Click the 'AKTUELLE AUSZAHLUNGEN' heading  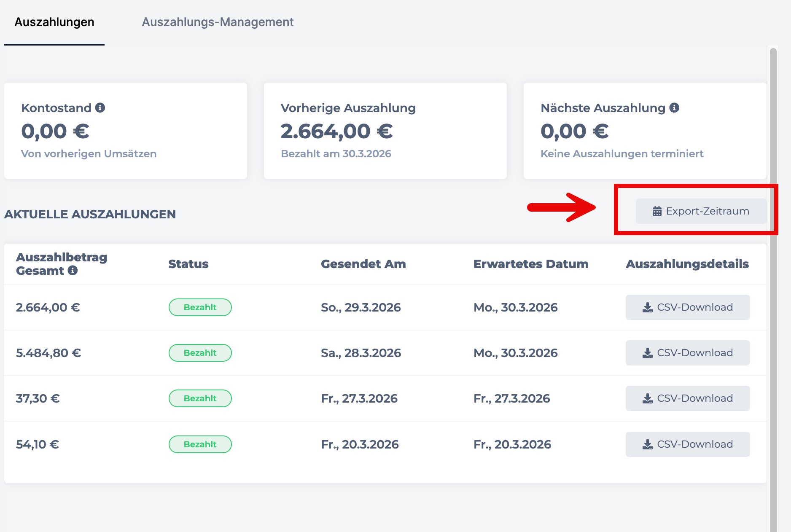click(x=90, y=214)
